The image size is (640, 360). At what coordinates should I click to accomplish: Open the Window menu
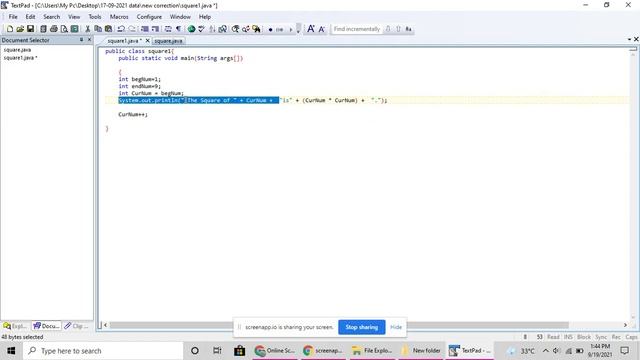[180, 17]
